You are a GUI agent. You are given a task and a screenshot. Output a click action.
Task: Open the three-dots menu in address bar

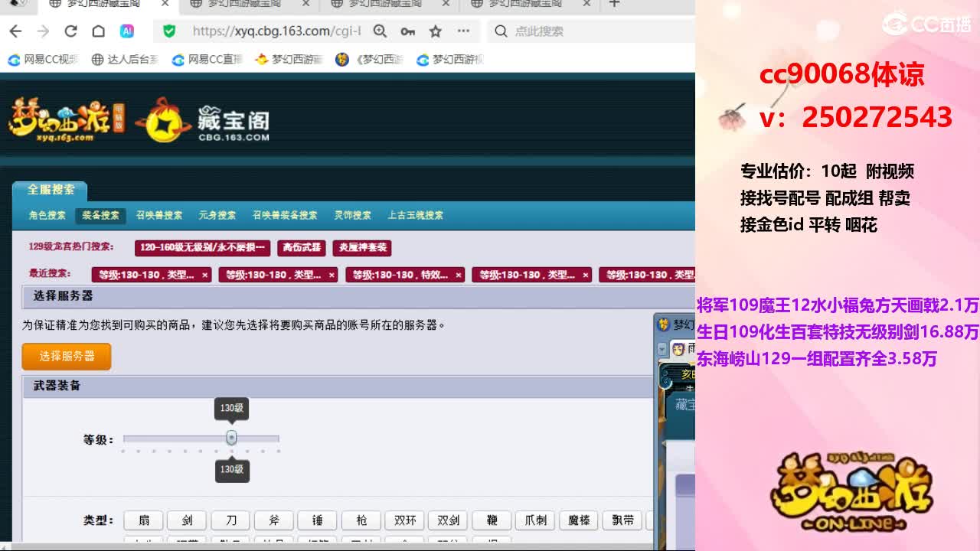tap(463, 31)
